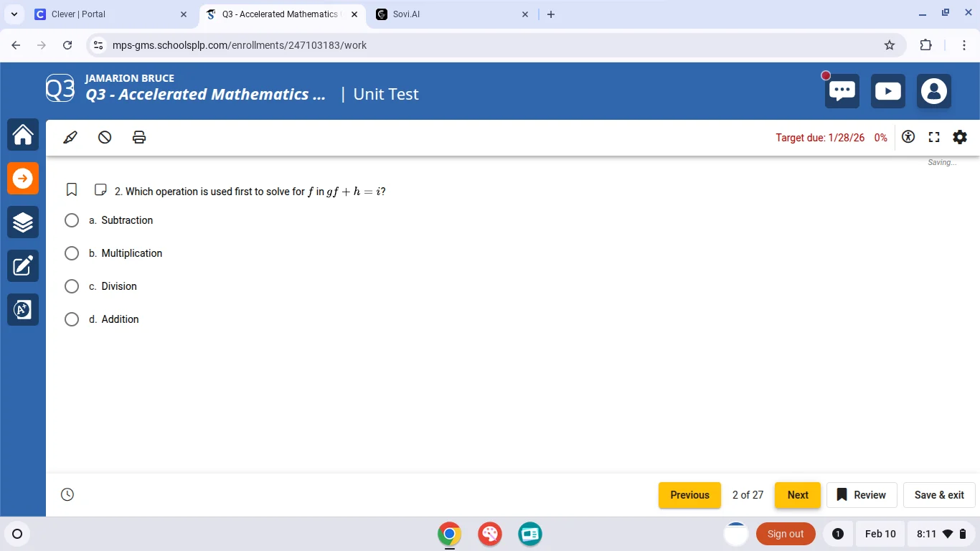Open the settings gear on the toolbar
The height and width of the screenshot is (551, 980).
pyautogui.click(x=960, y=137)
